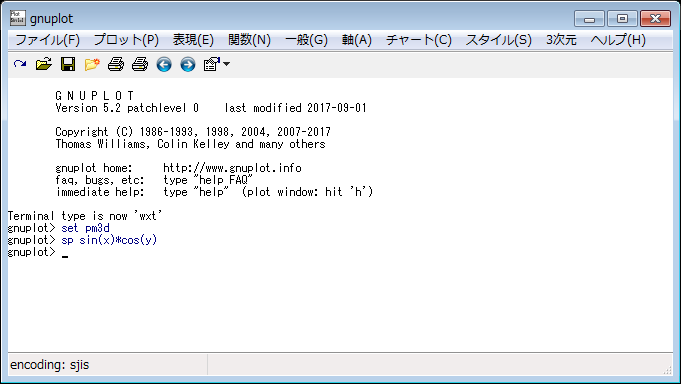Minimize the gnuplot window

(589, 19)
